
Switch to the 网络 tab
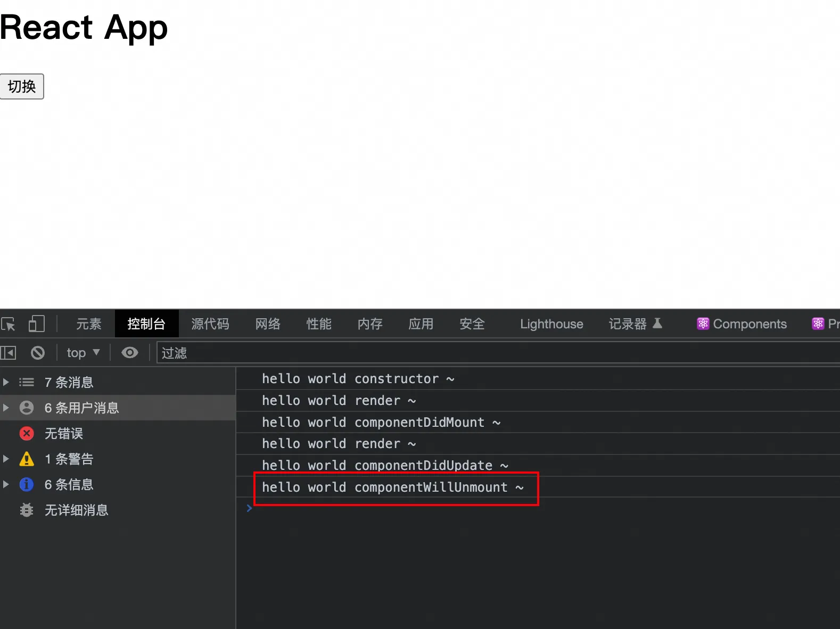tap(267, 324)
